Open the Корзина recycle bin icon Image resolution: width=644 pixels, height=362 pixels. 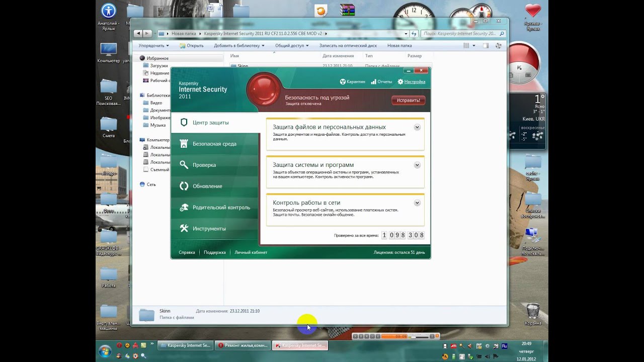(533, 315)
